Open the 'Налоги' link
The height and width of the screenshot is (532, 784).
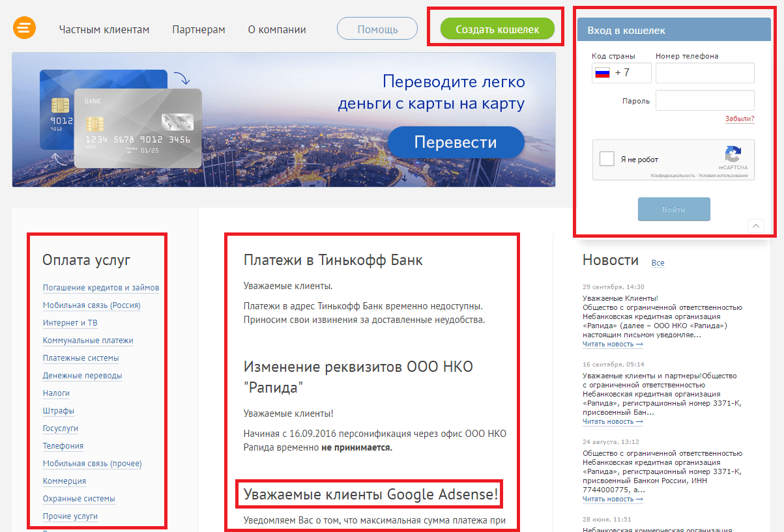tap(57, 393)
